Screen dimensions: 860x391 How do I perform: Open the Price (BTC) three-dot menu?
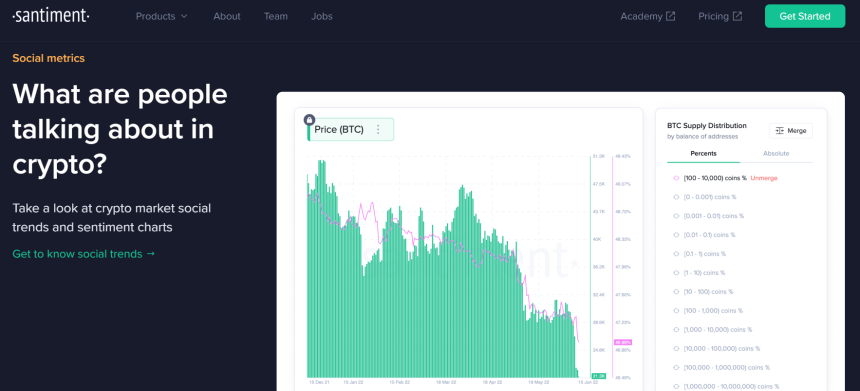point(378,129)
